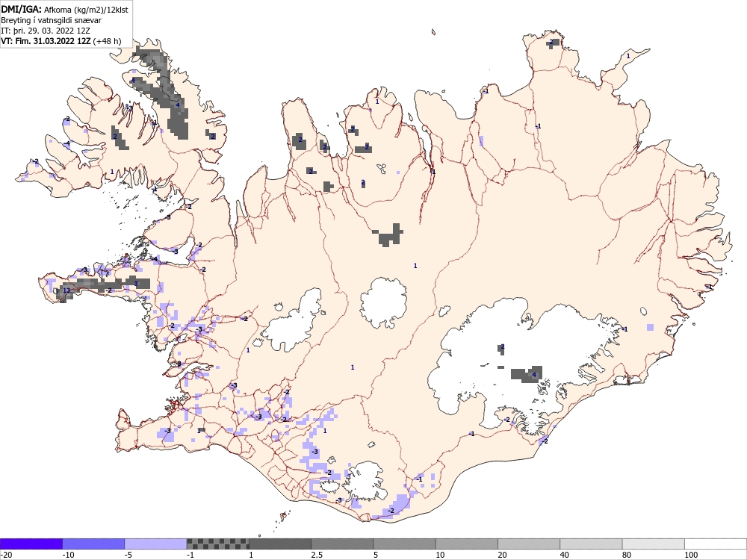Click the 'DMI/IGA: Afkoma (kg/m2)/12klst' title
The width and height of the screenshot is (747, 560).
(x=65, y=9)
